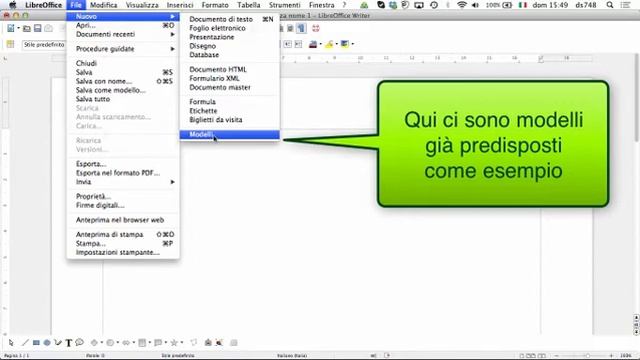Click the Italian flag input menu
The width and height of the screenshot is (640, 360).
(523, 5)
